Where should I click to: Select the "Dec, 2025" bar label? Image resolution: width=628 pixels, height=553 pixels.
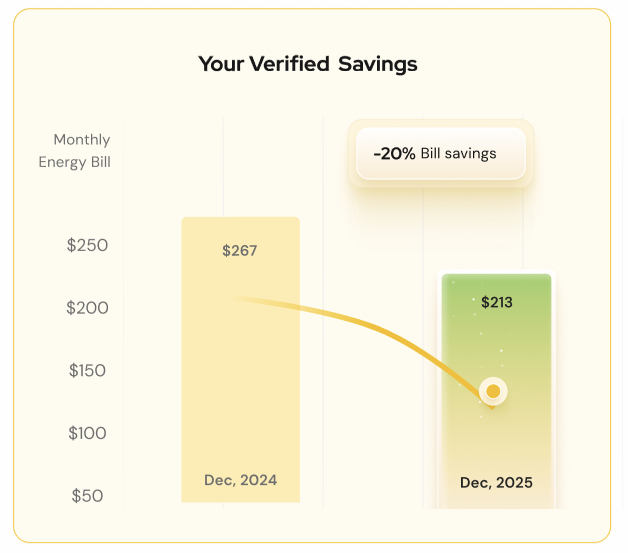(x=497, y=482)
